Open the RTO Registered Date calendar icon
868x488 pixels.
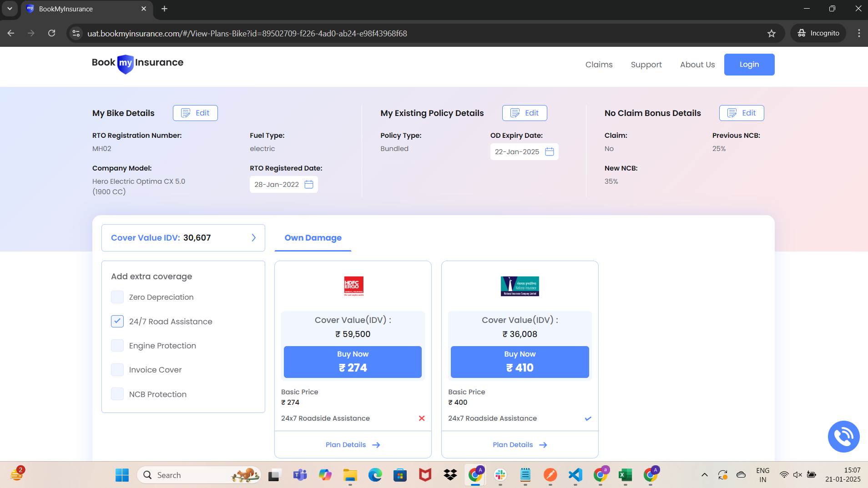click(x=309, y=185)
